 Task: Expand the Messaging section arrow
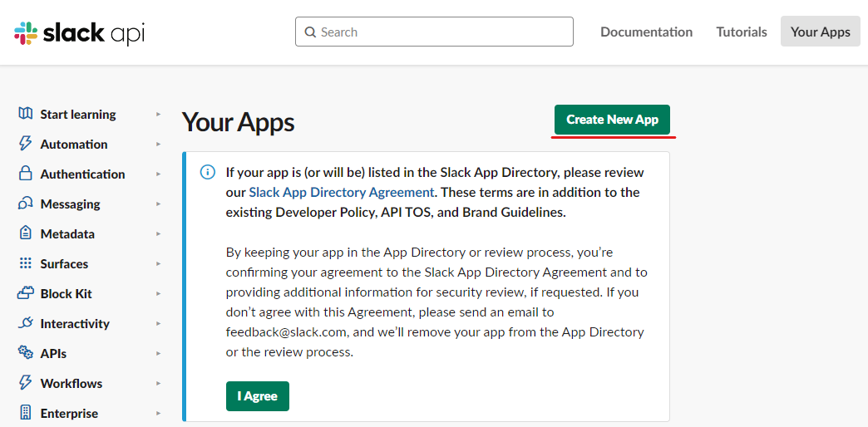[158, 204]
